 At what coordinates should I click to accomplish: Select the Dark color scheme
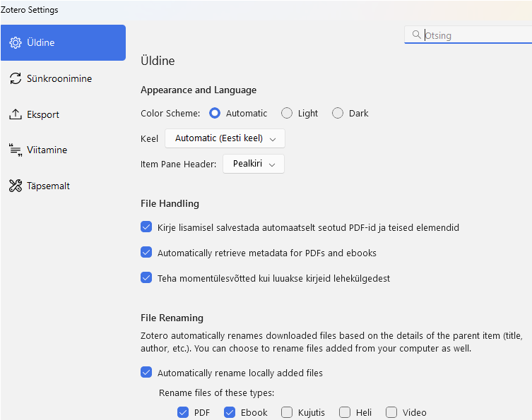click(x=338, y=113)
